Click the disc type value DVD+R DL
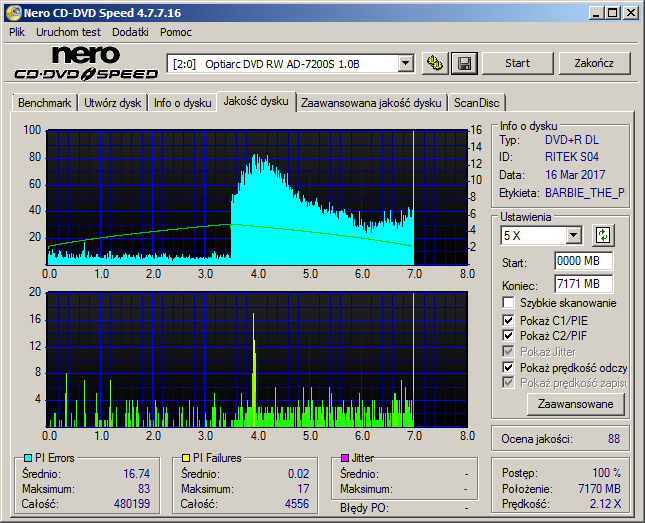 coord(572,140)
